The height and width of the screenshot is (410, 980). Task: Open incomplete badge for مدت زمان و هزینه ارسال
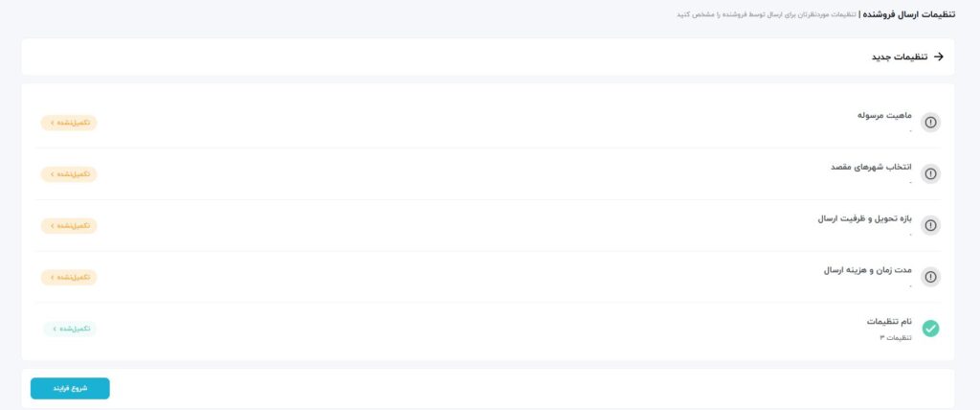(x=69, y=277)
